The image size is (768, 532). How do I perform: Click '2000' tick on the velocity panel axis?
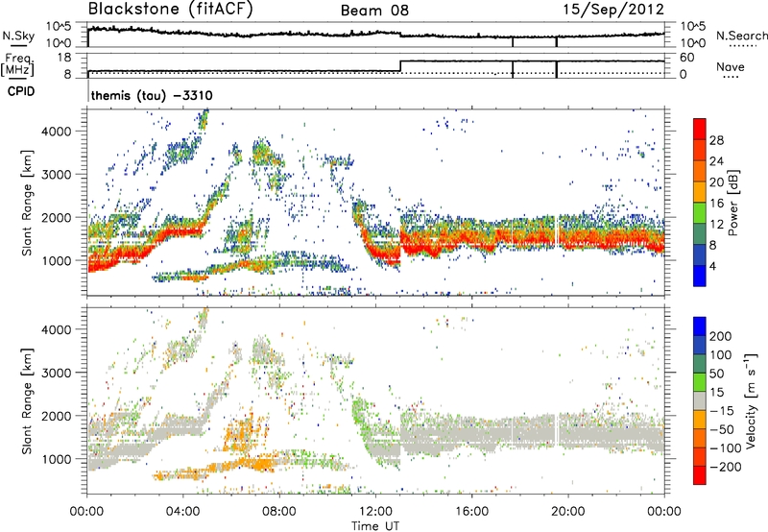[x=56, y=416]
